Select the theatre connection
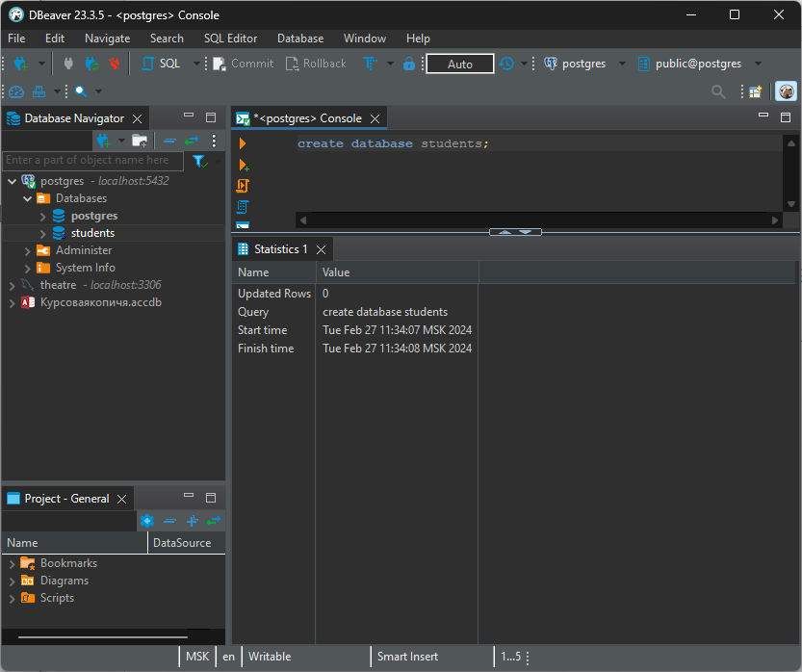Screen dimensions: 802x672 tap(59, 285)
